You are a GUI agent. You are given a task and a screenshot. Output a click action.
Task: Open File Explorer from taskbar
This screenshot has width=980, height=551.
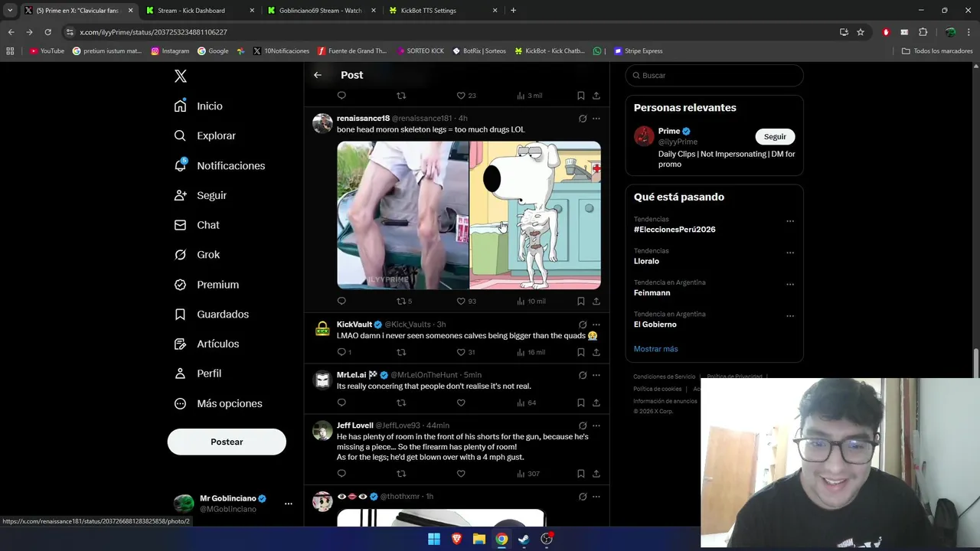[479, 539]
